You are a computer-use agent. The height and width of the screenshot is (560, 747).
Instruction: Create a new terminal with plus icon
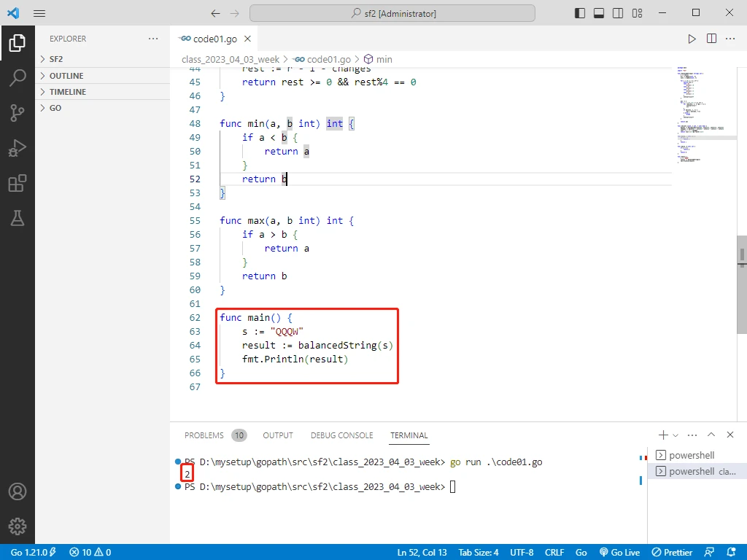click(663, 435)
